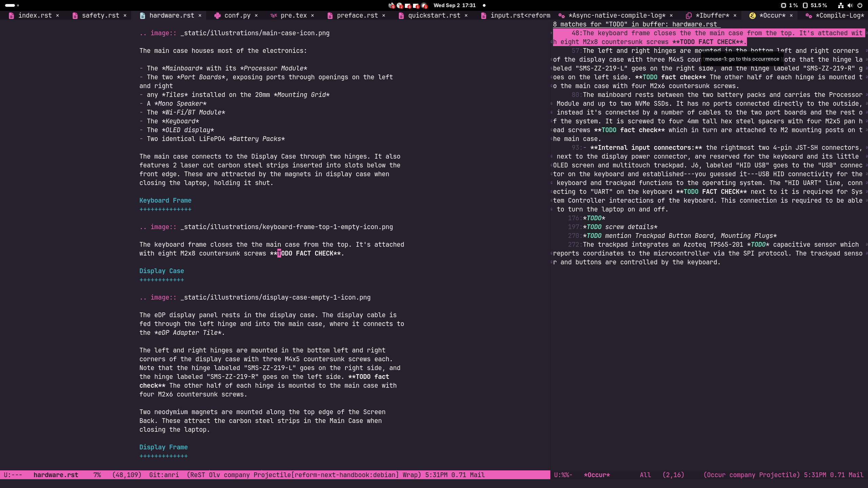Jump to occurrence line 270 Trackpad Button Board
The height and width of the screenshot is (488, 868).
tap(680, 236)
